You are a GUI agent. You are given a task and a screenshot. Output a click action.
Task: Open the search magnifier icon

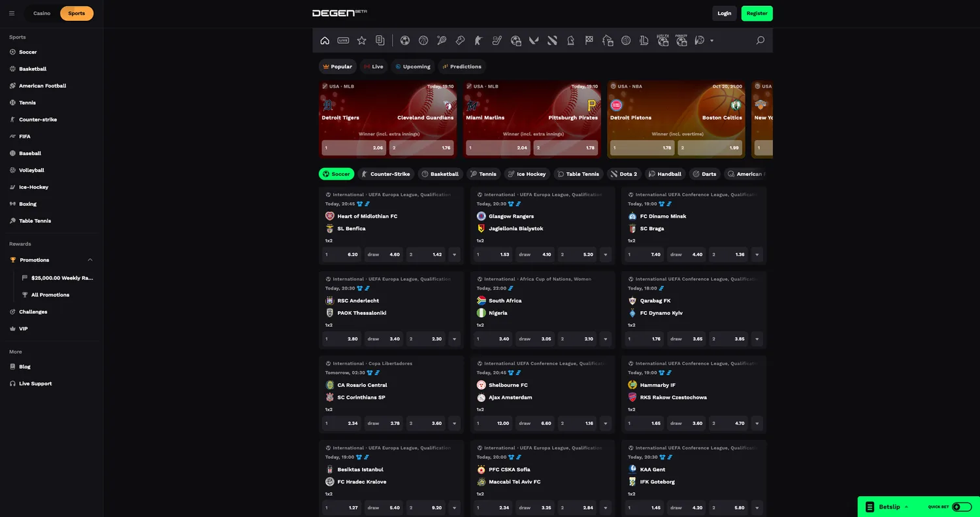click(x=760, y=41)
